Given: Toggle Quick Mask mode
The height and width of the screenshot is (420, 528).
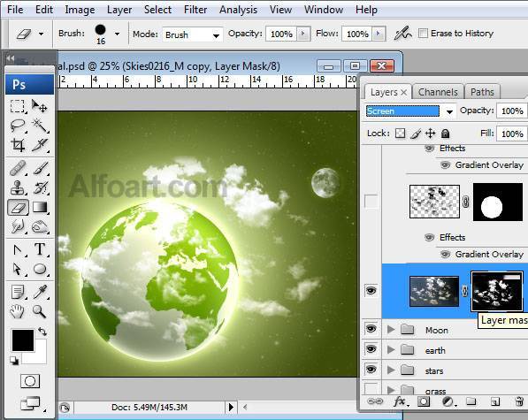Looking at the screenshot, I should coord(30,381).
